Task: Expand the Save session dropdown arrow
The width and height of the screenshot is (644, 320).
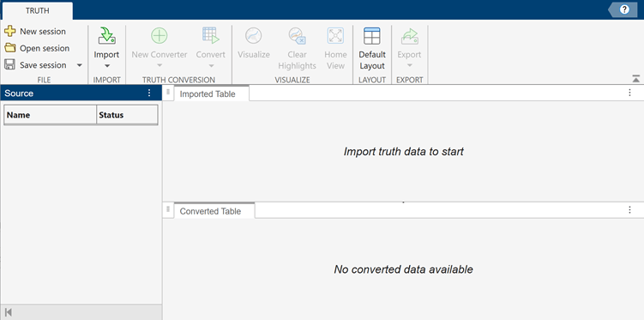Action: pos(80,65)
